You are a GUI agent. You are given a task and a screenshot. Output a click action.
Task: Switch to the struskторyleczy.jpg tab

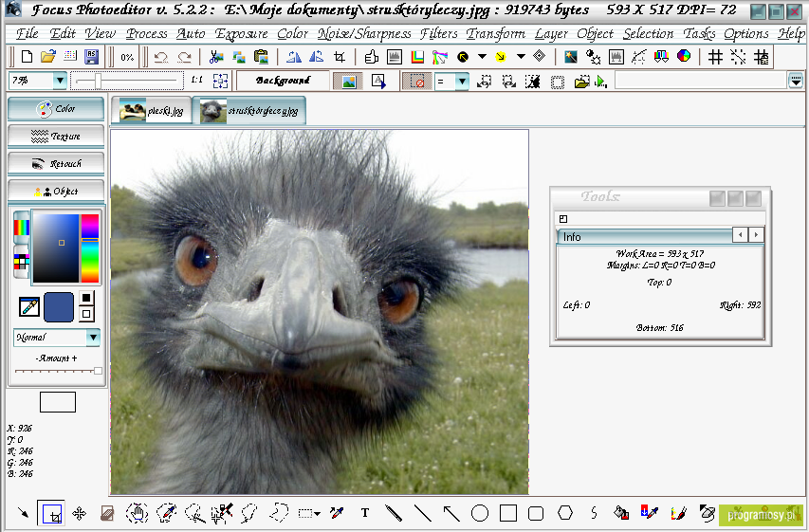coord(249,110)
